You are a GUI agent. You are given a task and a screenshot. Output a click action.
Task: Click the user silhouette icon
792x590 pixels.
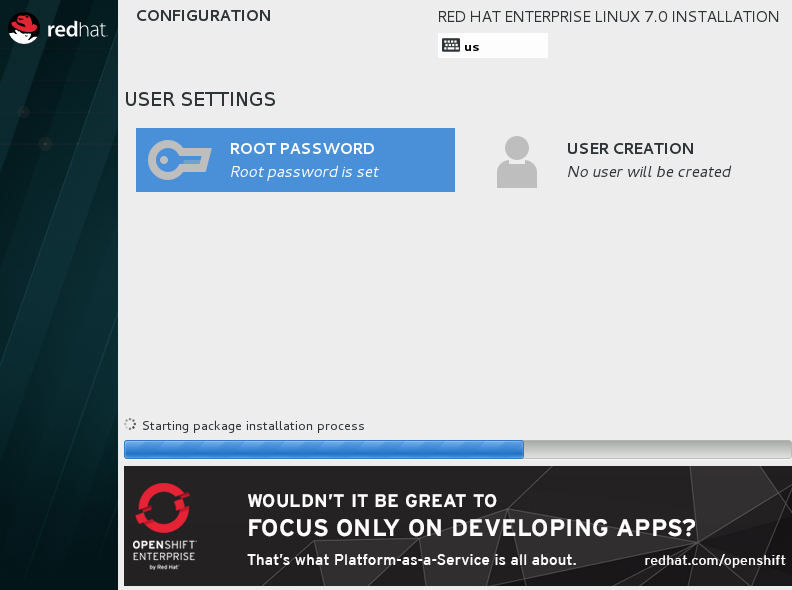(517, 162)
